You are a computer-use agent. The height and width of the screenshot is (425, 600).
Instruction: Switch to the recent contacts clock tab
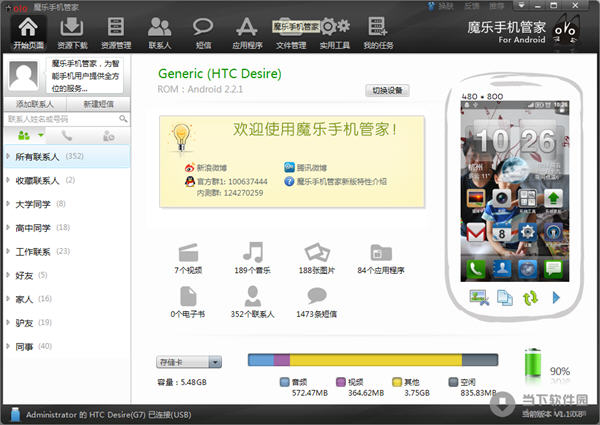[109, 135]
